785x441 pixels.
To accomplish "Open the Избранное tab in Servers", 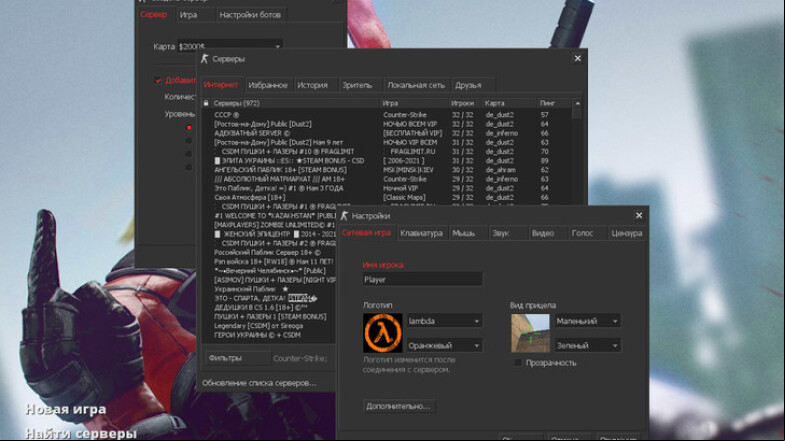I will [268, 85].
